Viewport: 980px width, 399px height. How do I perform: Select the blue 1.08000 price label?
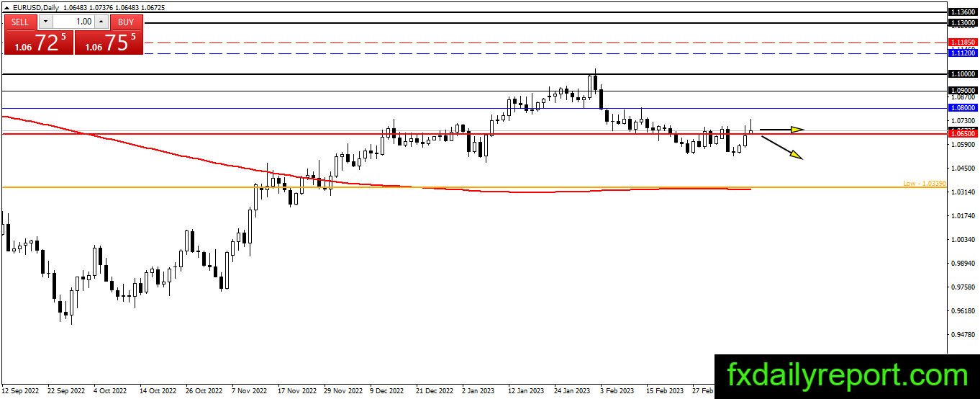pos(963,107)
